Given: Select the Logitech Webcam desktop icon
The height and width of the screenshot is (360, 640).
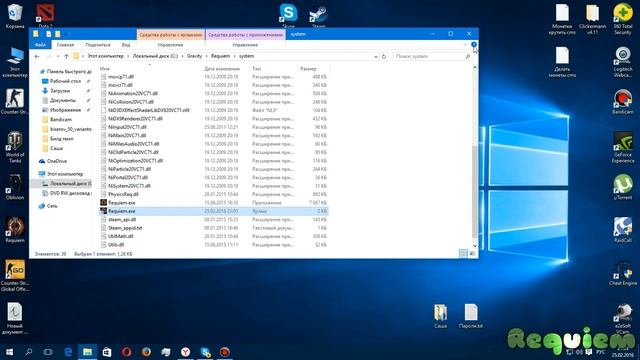Looking at the screenshot, I should [623, 61].
